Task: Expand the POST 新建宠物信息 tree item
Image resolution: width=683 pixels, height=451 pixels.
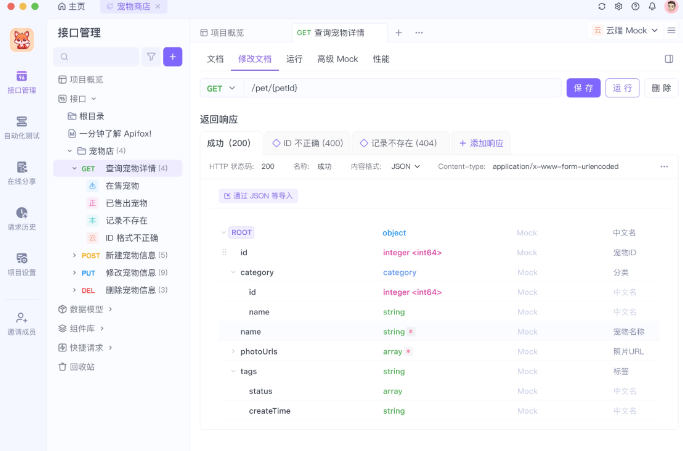Action: [74, 255]
